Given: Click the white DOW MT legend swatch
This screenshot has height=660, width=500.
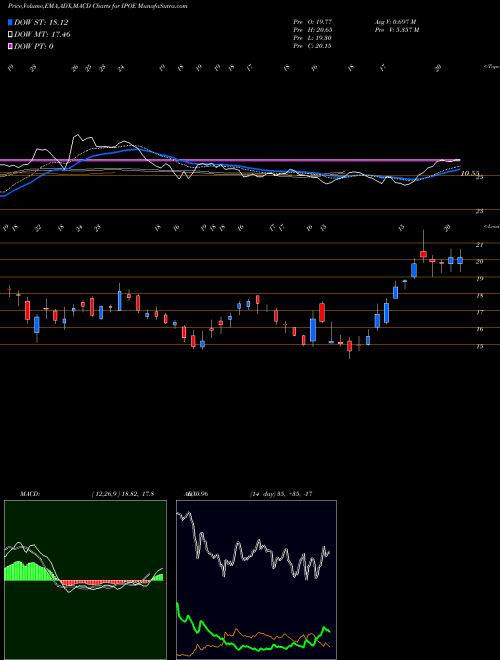Looking at the screenshot, I should [11, 35].
